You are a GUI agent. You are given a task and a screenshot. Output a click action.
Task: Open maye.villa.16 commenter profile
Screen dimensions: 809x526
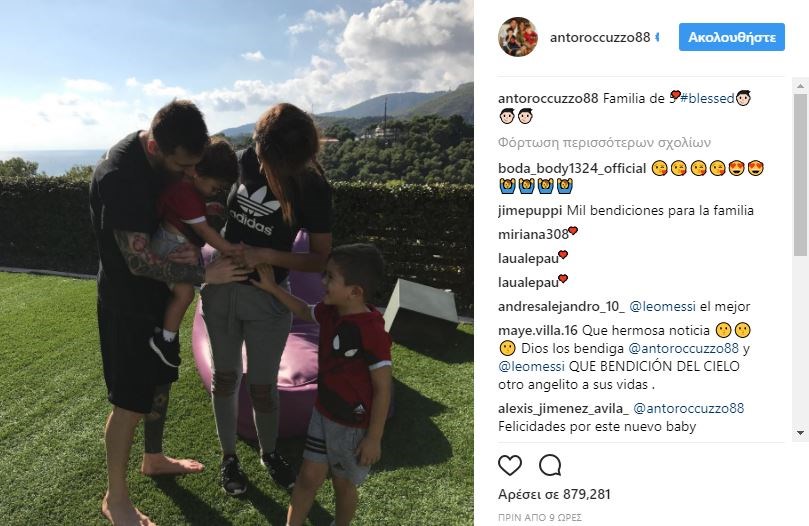point(538,330)
